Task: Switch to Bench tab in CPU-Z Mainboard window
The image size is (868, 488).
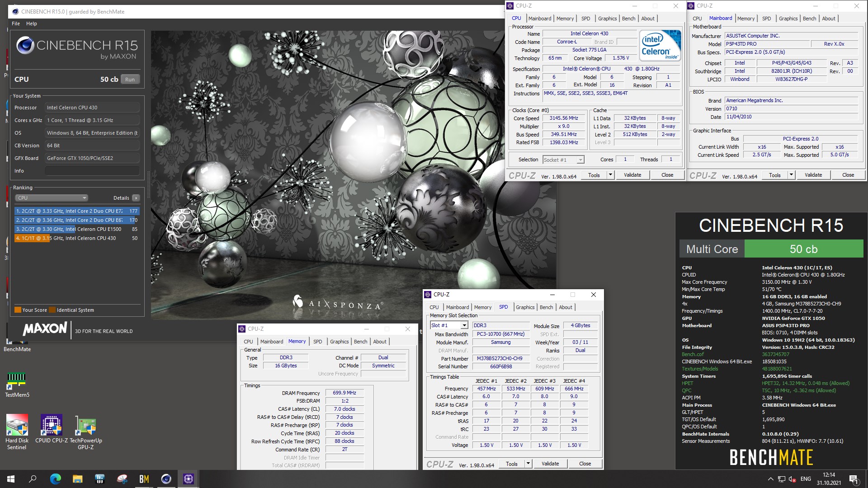Action: tap(809, 19)
